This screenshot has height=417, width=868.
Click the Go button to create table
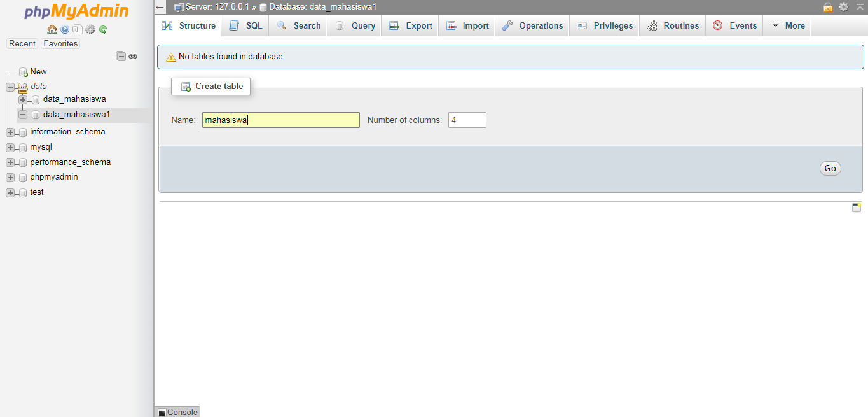(830, 168)
